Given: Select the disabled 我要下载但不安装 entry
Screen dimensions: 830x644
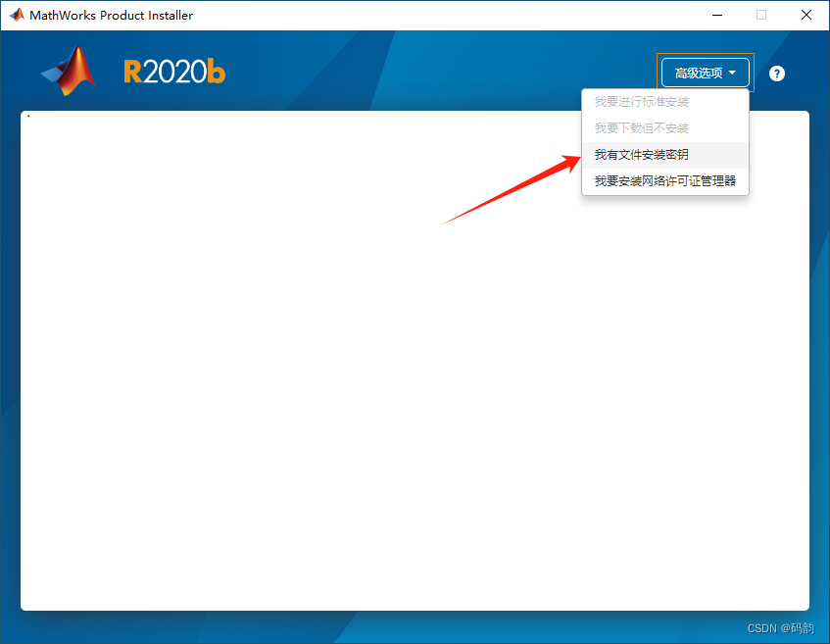Looking at the screenshot, I should tap(664, 128).
